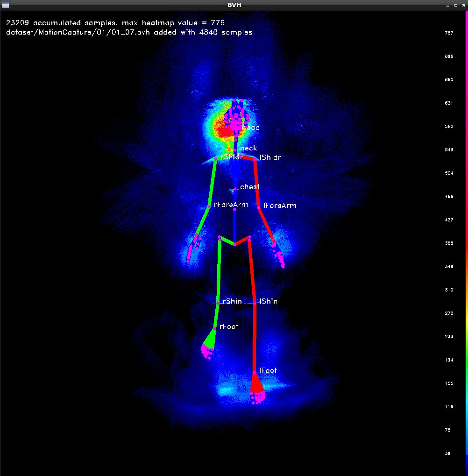This screenshot has width=468, height=476.
Task: Click the 39 value on heatmap color scale
Action: [447, 454]
